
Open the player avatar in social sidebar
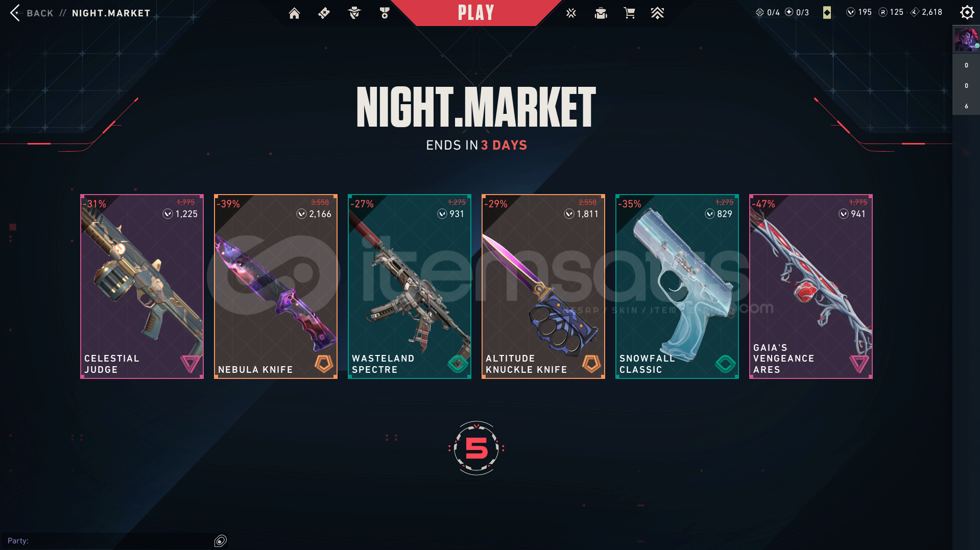[x=966, y=40]
